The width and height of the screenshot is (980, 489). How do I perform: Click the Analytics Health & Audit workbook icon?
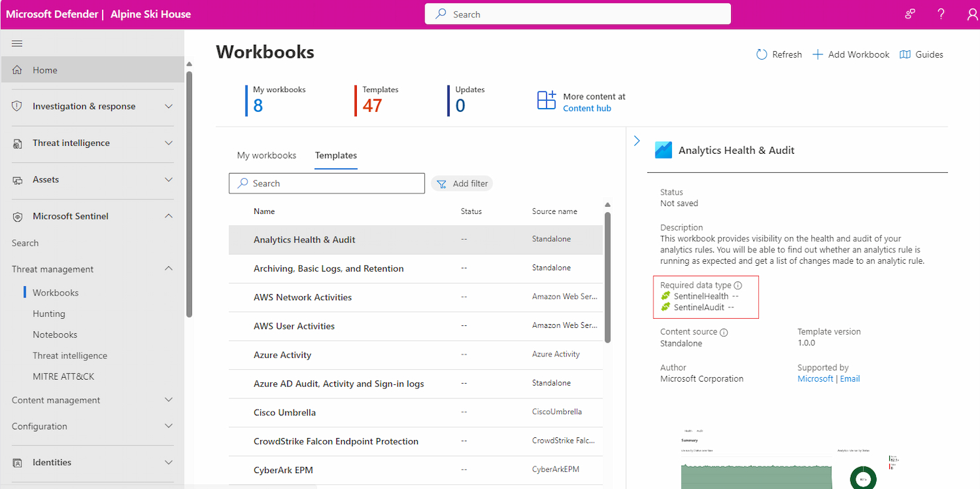[x=662, y=150]
